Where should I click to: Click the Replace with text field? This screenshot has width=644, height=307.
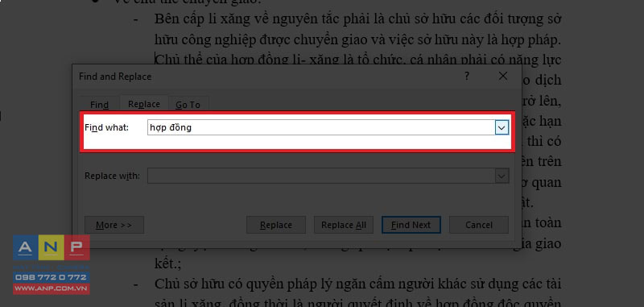click(x=321, y=176)
